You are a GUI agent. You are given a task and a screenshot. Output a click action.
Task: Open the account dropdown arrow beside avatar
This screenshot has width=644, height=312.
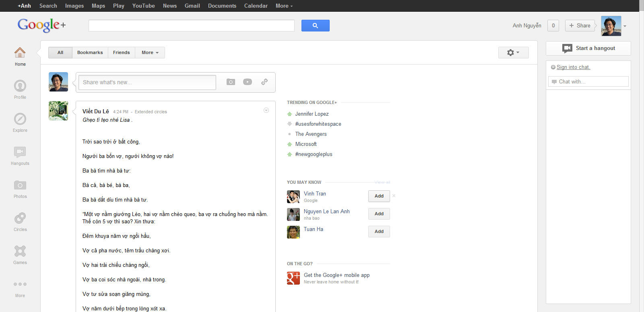tap(625, 26)
